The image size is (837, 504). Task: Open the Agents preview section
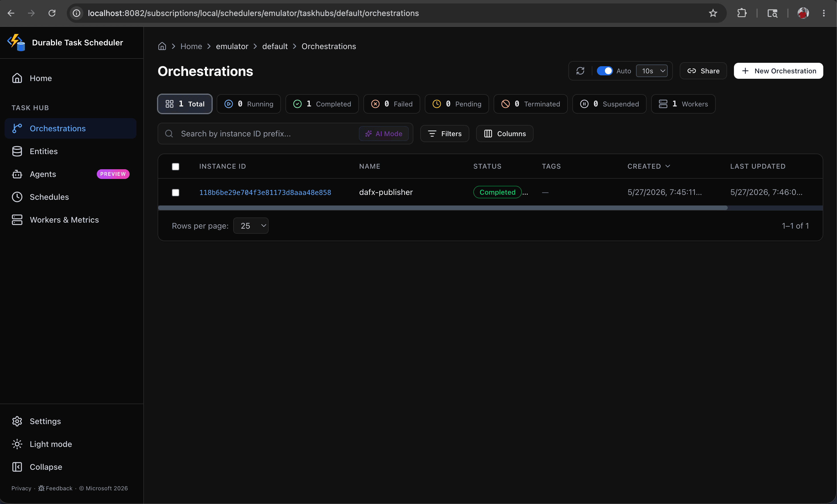(71, 174)
